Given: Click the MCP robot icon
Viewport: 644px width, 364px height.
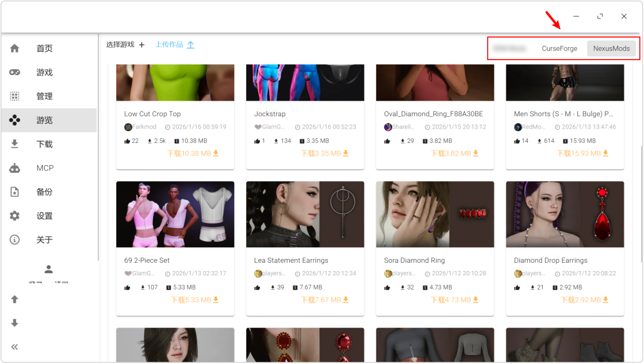Looking at the screenshot, I should (15, 168).
